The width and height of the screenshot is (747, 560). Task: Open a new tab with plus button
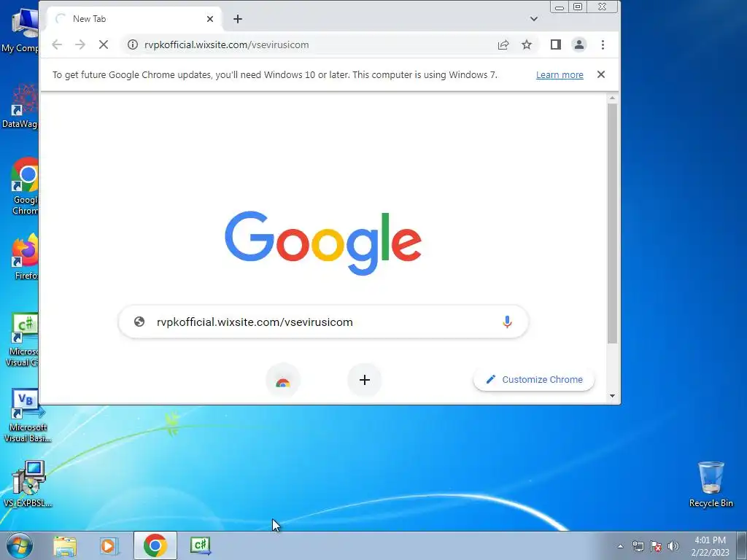238,19
